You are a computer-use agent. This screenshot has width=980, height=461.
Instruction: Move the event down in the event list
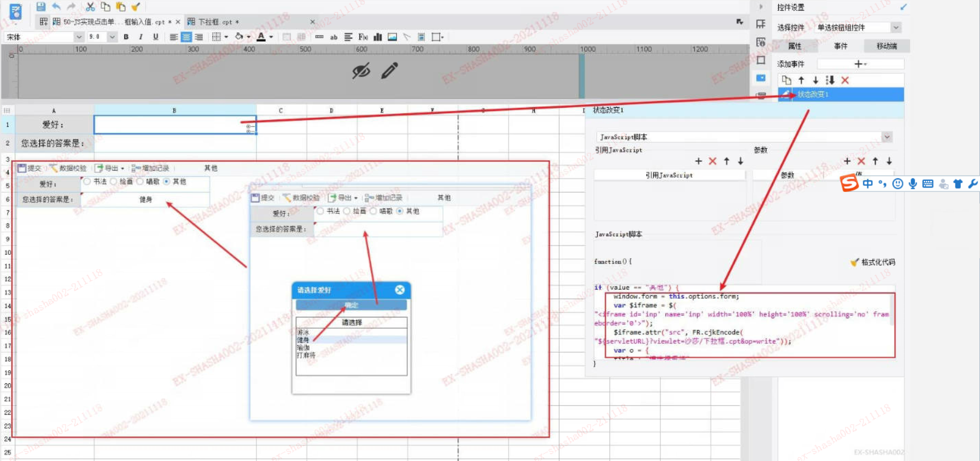coord(815,80)
